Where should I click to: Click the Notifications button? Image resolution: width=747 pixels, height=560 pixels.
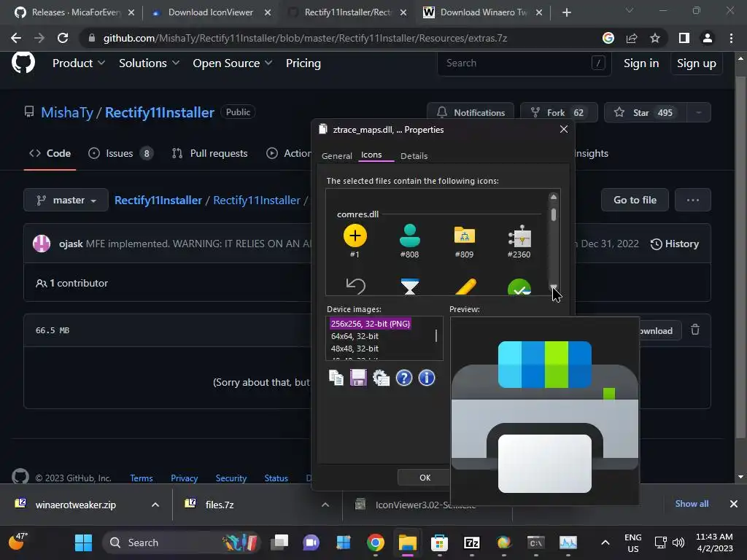click(x=471, y=112)
